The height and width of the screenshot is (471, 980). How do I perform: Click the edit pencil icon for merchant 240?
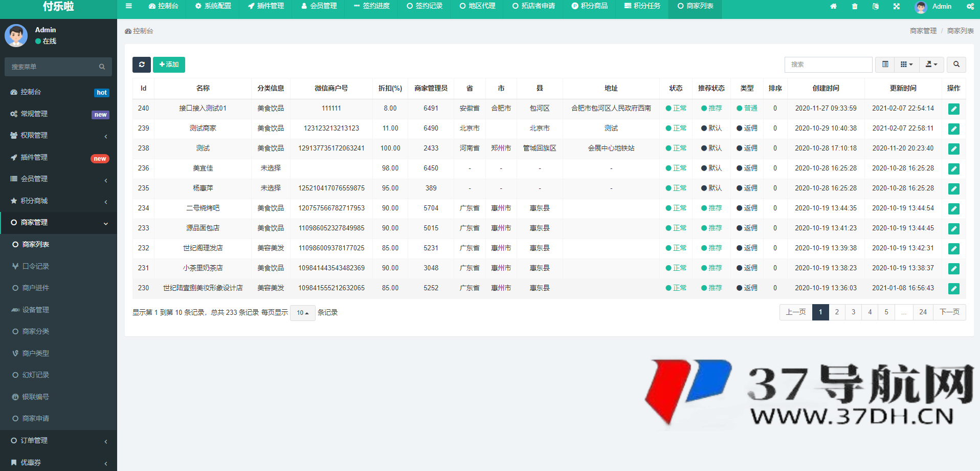coord(953,109)
